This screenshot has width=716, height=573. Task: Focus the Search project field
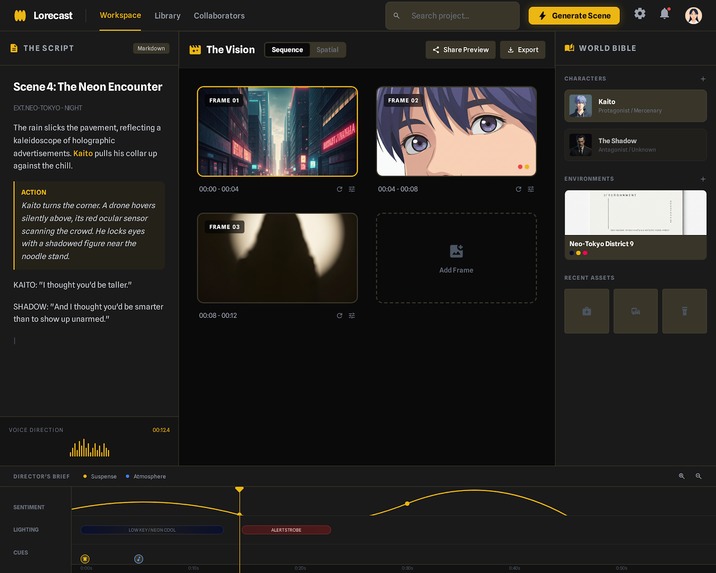pyautogui.click(x=452, y=16)
